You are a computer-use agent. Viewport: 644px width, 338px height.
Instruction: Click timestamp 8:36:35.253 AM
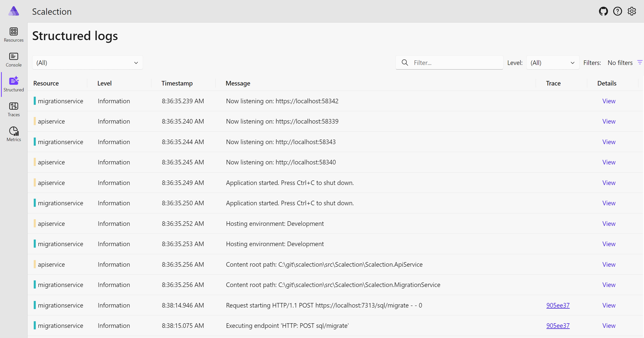[183, 244]
